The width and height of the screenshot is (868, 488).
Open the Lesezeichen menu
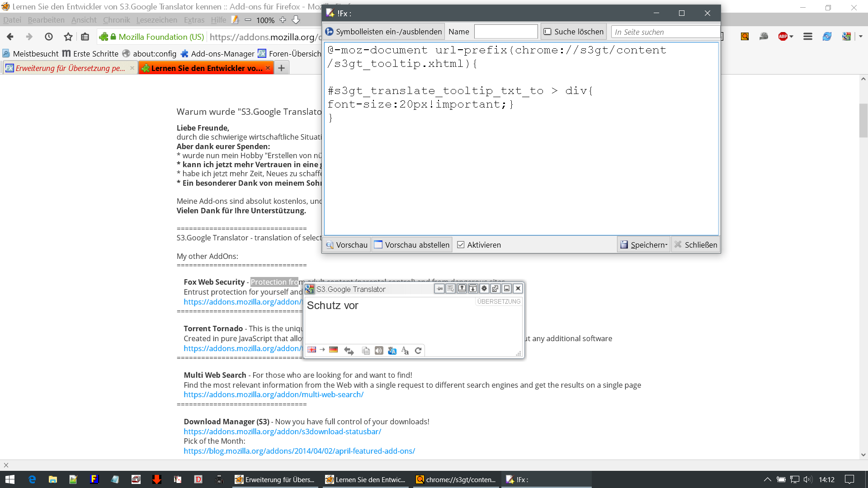pyautogui.click(x=156, y=20)
